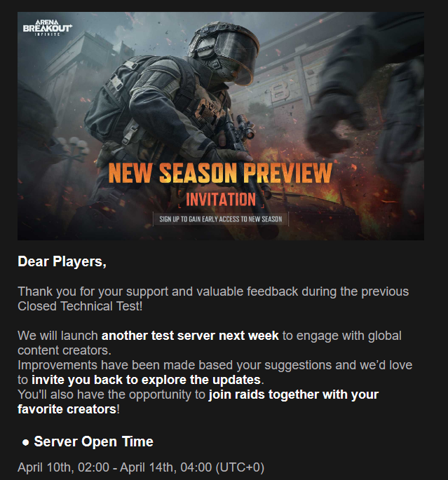Screen dimensions: 448x480
Task: Click the 'content creators.' text
Action: 65,350
